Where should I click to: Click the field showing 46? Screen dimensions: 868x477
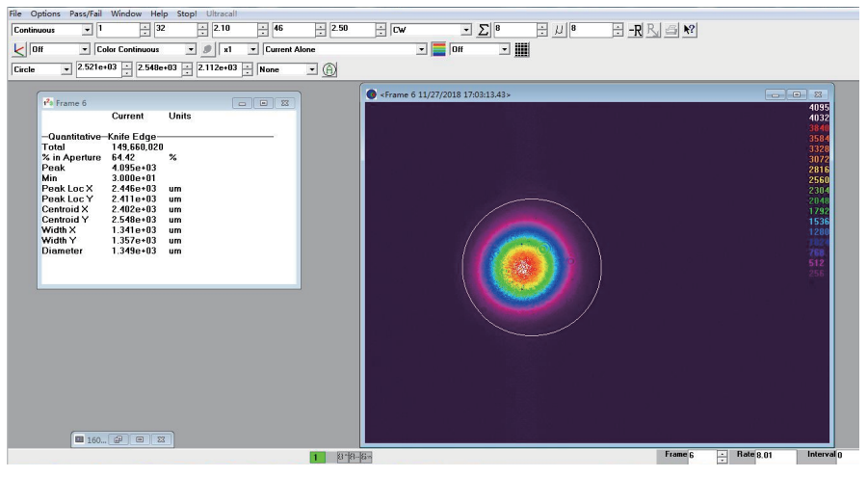click(294, 29)
